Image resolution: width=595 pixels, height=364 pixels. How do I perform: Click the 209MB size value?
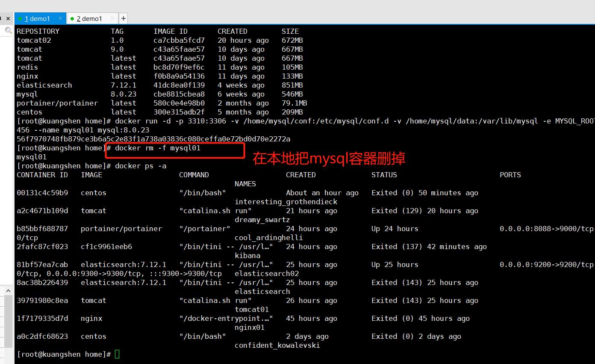[x=292, y=112]
